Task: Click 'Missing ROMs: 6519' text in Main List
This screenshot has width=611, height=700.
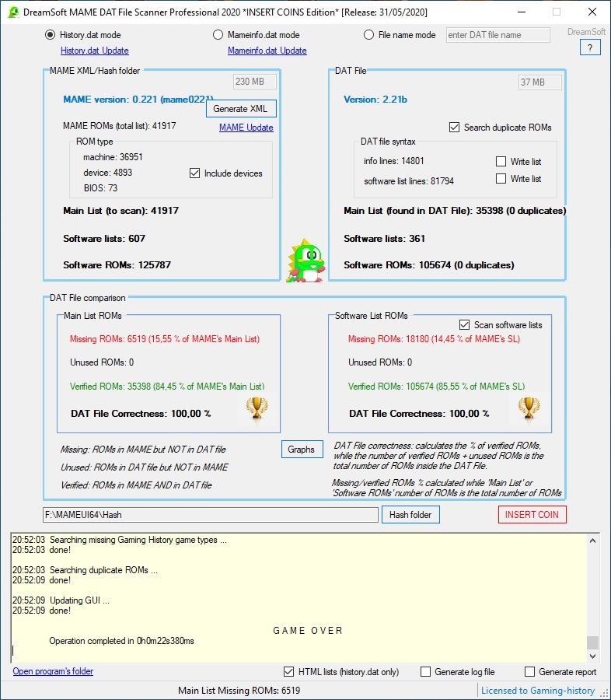Action: 108,339
